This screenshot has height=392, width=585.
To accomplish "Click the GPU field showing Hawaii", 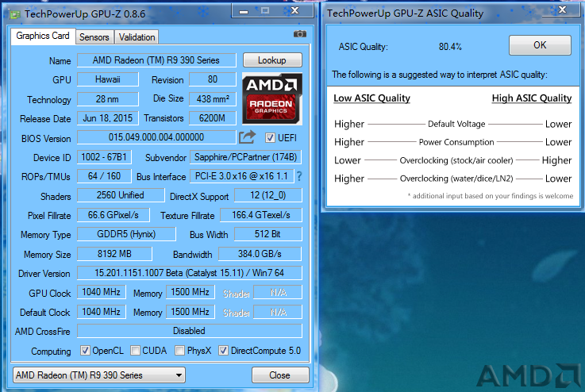I will point(107,79).
